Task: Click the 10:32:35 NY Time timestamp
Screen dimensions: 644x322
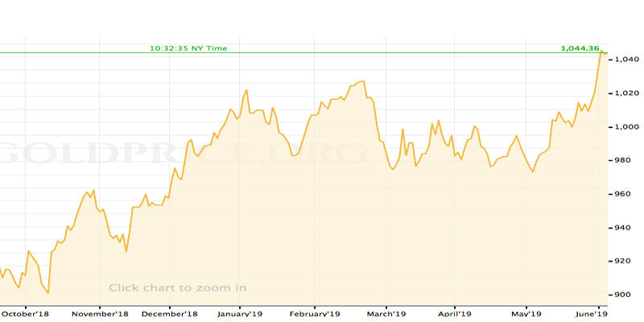Action: point(188,48)
